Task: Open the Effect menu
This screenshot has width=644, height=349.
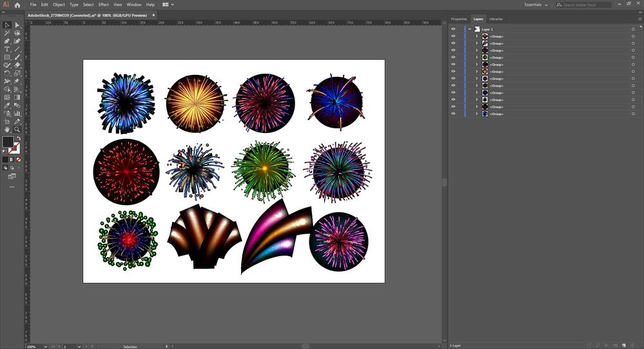Action: [103, 5]
